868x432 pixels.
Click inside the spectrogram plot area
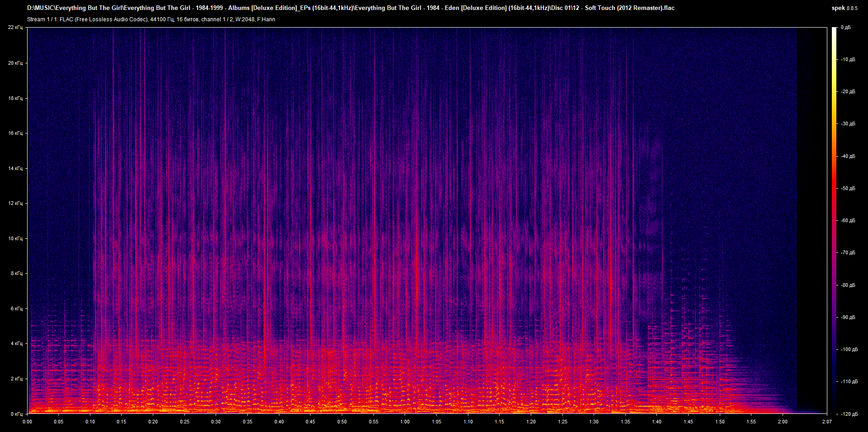pos(427,220)
